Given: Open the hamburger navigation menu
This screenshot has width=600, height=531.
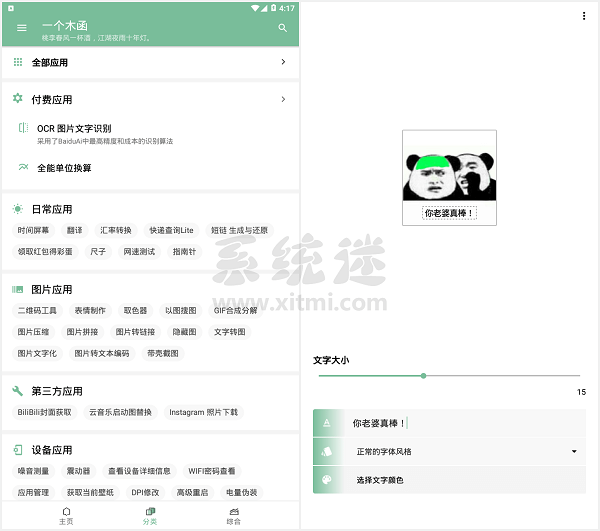Looking at the screenshot, I should tap(22, 28).
